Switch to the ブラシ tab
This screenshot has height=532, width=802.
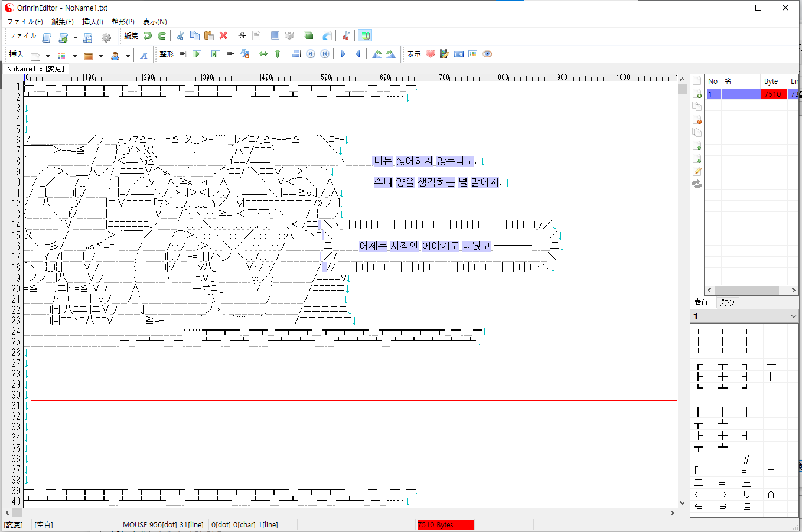click(x=726, y=302)
